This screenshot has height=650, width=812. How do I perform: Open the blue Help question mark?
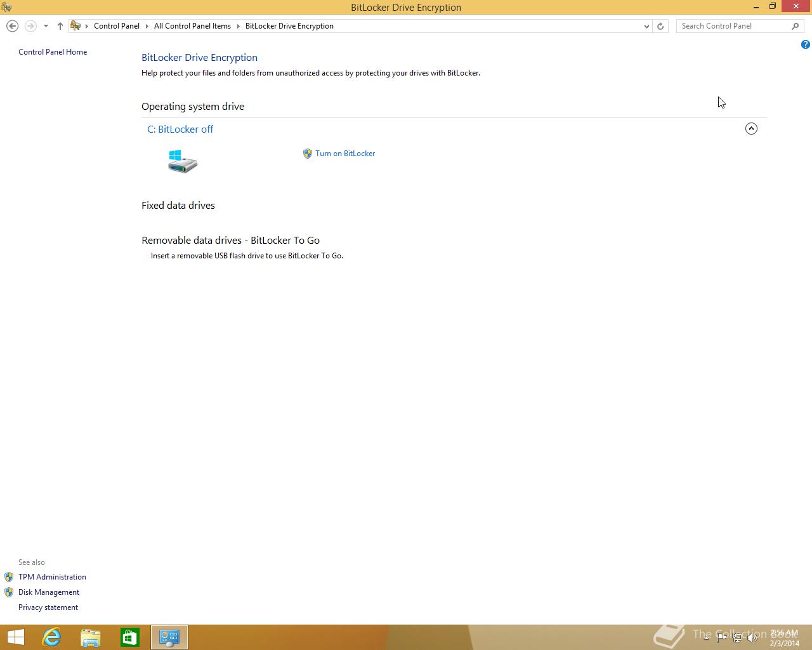[x=805, y=44]
